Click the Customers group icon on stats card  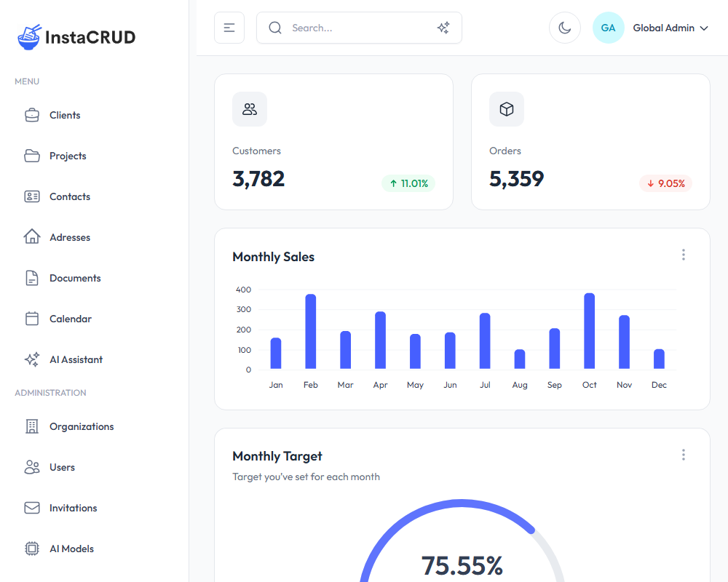point(249,108)
